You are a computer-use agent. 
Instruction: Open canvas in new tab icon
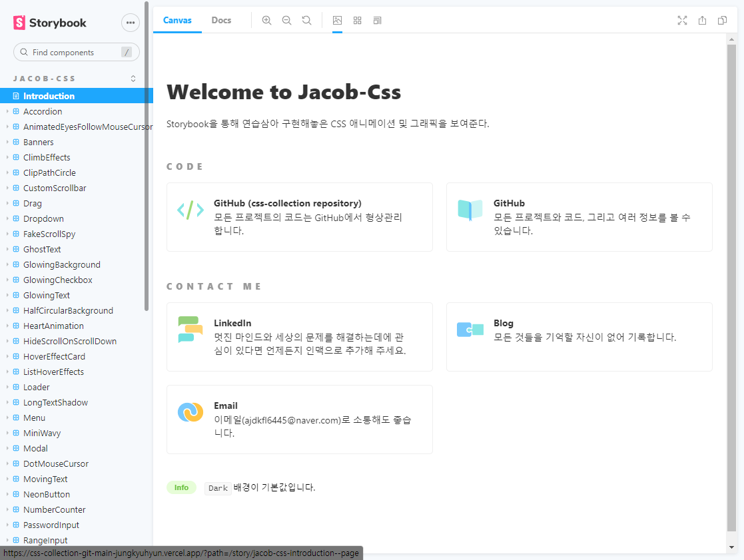pyautogui.click(x=702, y=21)
